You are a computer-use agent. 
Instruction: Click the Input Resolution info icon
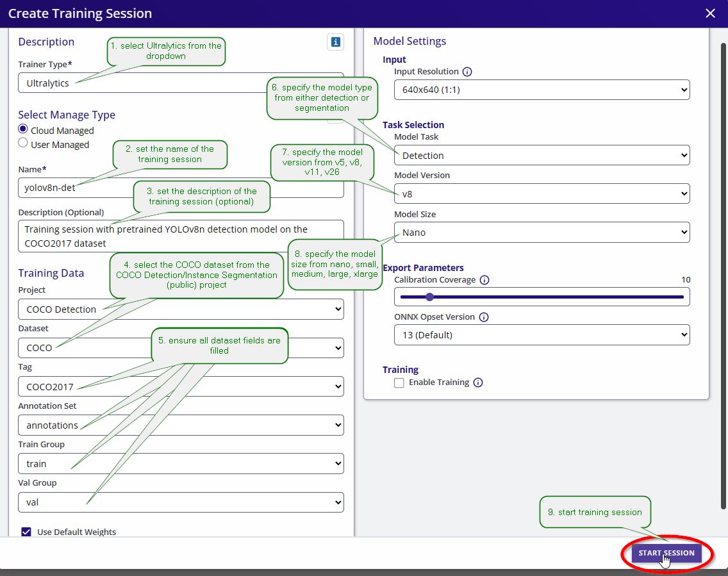tap(467, 72)
